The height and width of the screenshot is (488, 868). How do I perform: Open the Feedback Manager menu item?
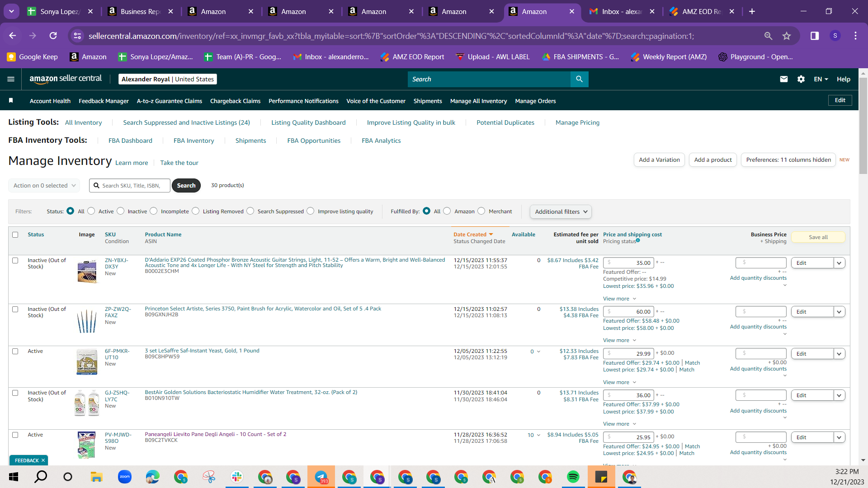[104, 101]
